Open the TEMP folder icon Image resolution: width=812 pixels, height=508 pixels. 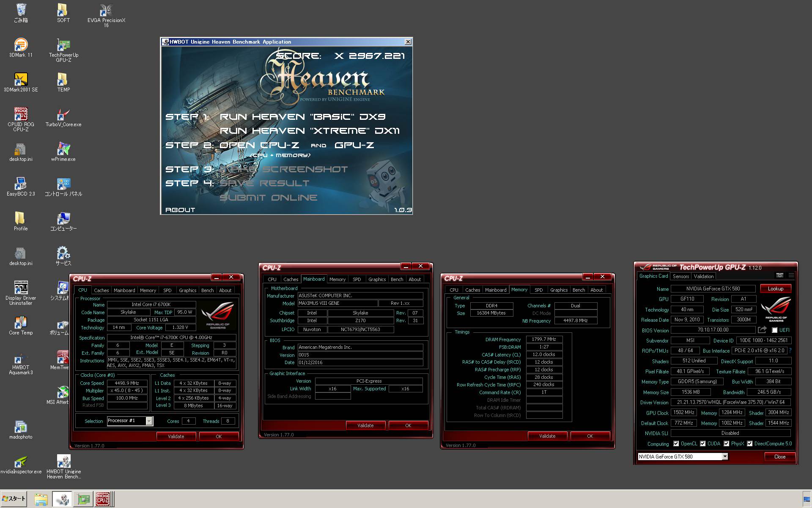[x=63, y=82]
